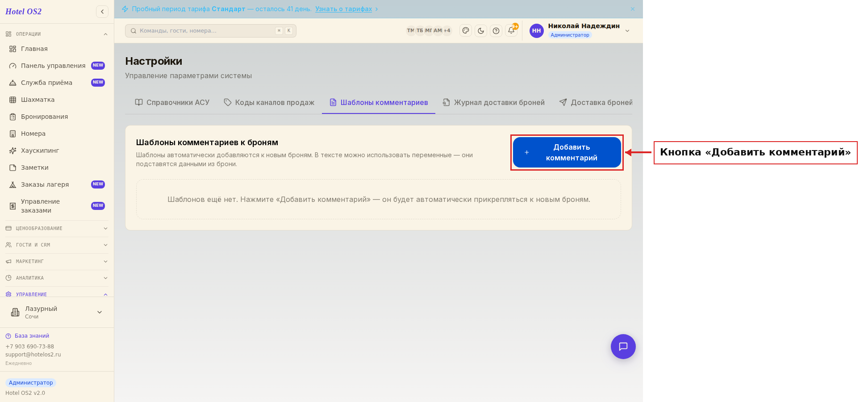
Task: Expand the Ценообразование section
Action: [x=57, y=228]
